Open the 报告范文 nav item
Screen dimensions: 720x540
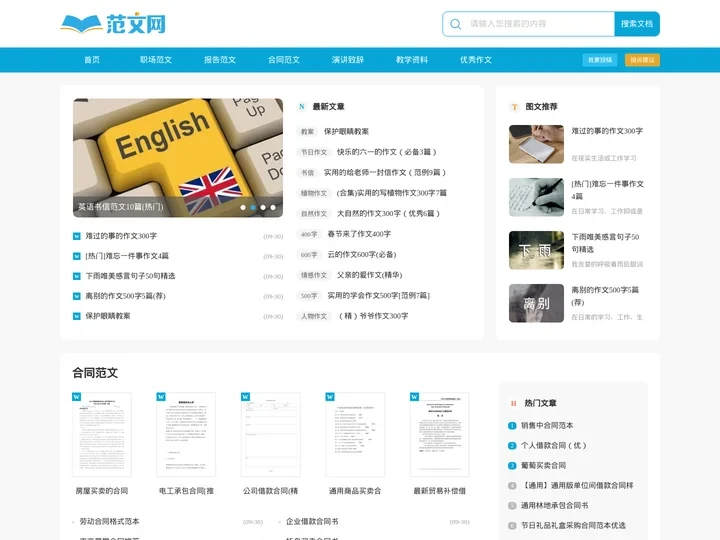(220, 60)
